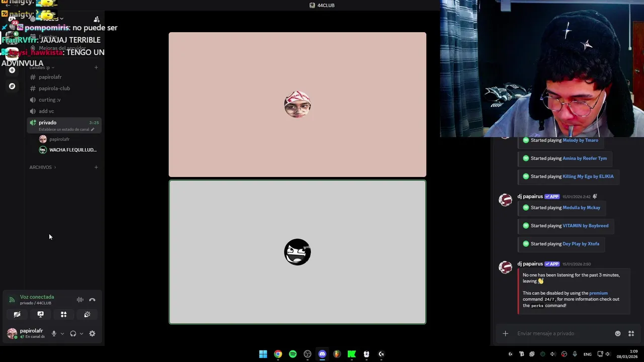Attach file with plus button
The image size is (644, 362).
(x=505, y=333)
